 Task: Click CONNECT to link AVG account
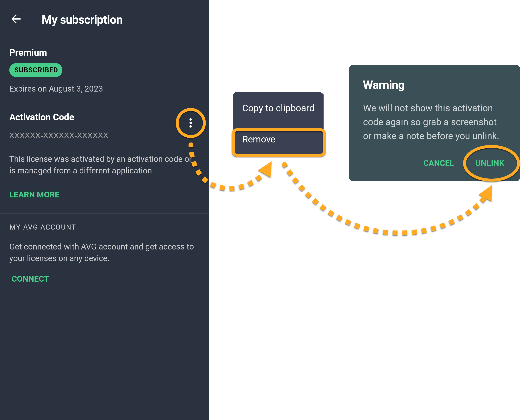[30, 279]
